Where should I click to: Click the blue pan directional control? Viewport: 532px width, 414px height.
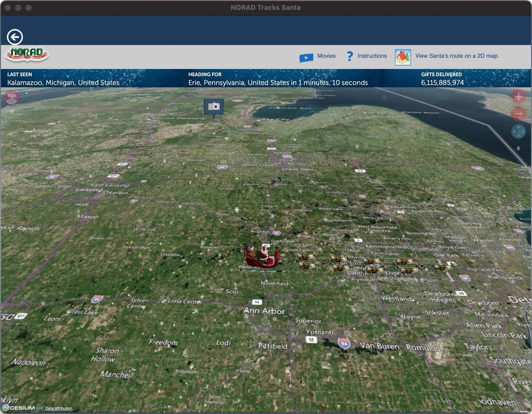point(518,132)
